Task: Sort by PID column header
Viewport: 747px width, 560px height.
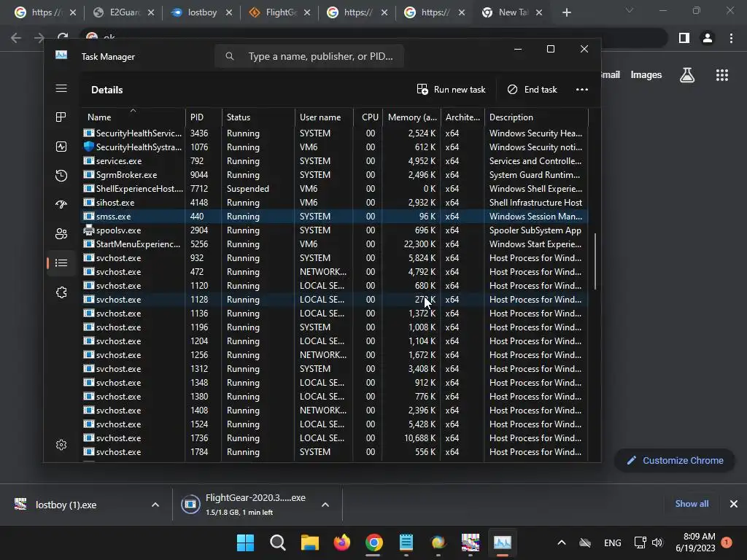Action: 204,117
